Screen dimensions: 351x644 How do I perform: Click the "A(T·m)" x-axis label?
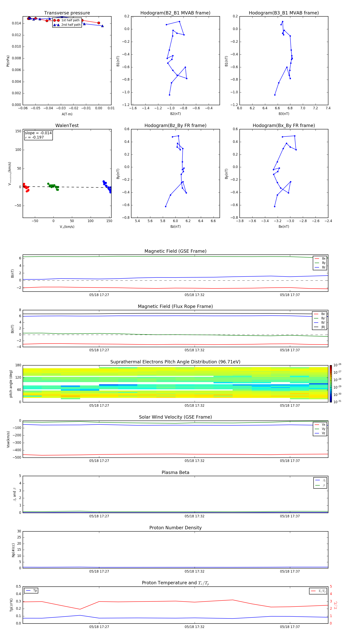tap(67, 114)
